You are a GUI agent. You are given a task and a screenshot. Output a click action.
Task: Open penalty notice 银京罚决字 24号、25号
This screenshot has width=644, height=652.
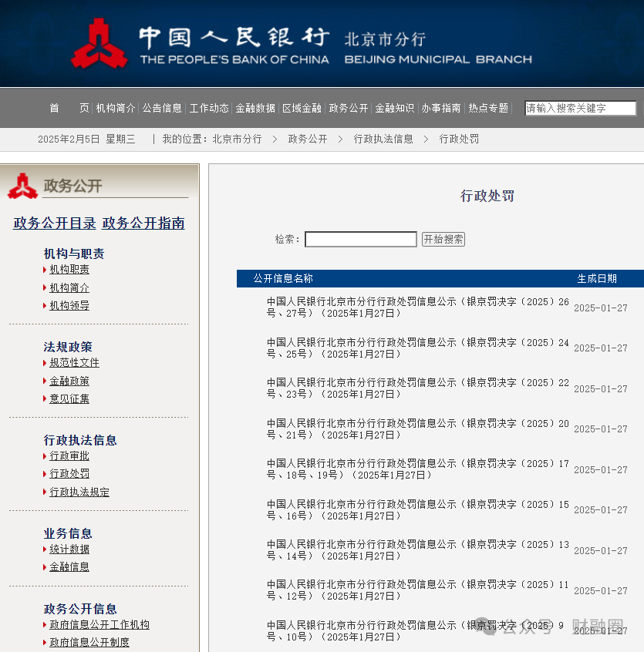(x=418, y=348)
